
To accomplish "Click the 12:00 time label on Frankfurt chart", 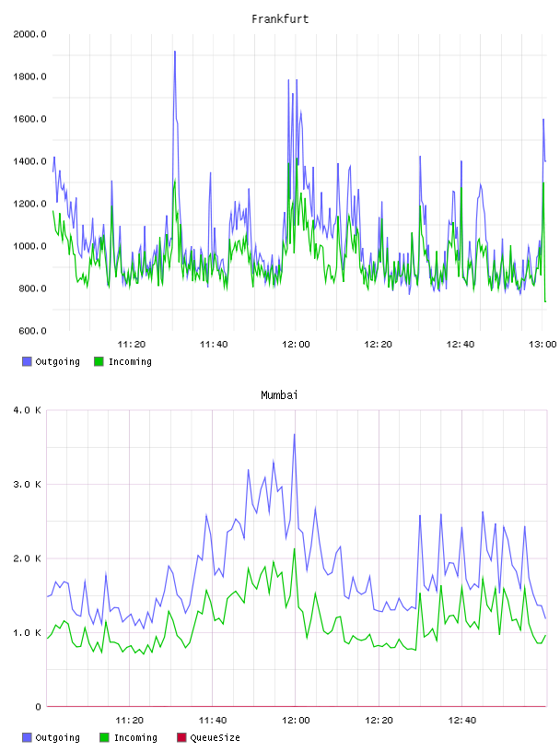I will [296, 345].
